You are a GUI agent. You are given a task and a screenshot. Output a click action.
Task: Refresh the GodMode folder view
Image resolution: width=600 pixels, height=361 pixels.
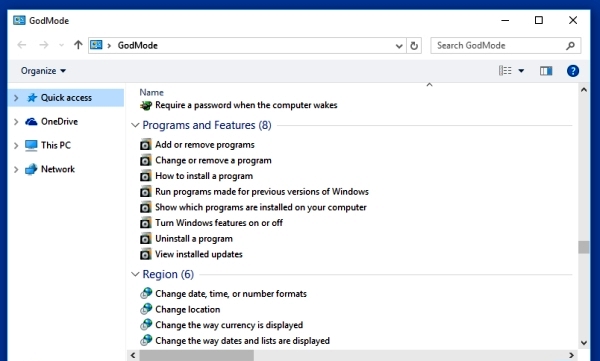coord(414,46)
